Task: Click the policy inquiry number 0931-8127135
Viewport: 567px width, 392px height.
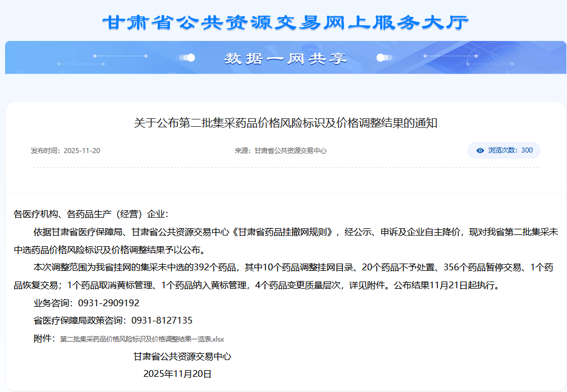Action: tap(162, 321)
